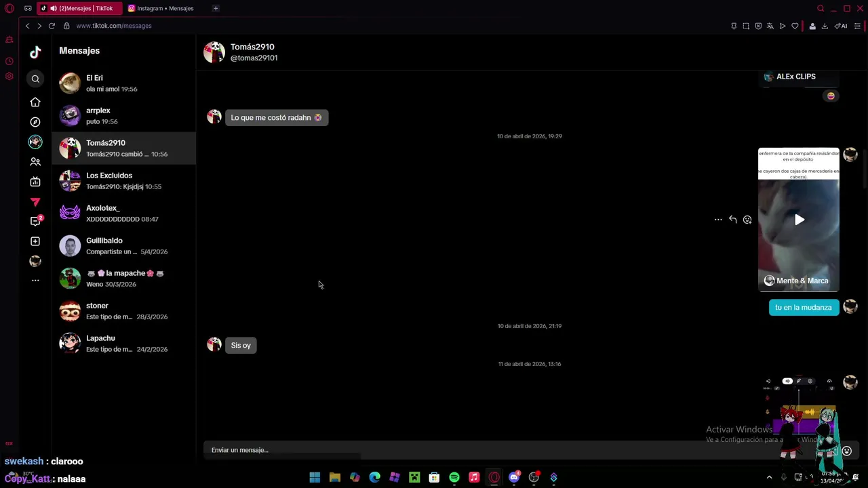Image resolution: width=868 pixels, height=488 pixels.
Task: Go forward in browser history
Action: pos(39,26)
